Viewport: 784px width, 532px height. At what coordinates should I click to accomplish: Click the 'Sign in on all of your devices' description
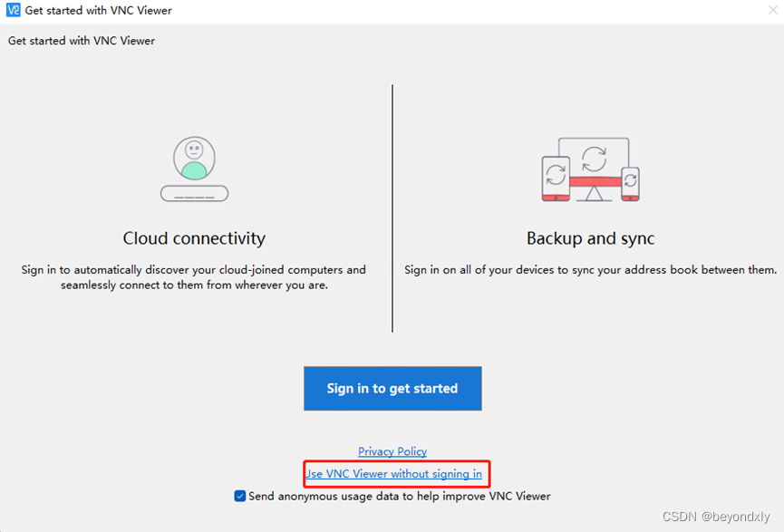click(x=591, y=270)
